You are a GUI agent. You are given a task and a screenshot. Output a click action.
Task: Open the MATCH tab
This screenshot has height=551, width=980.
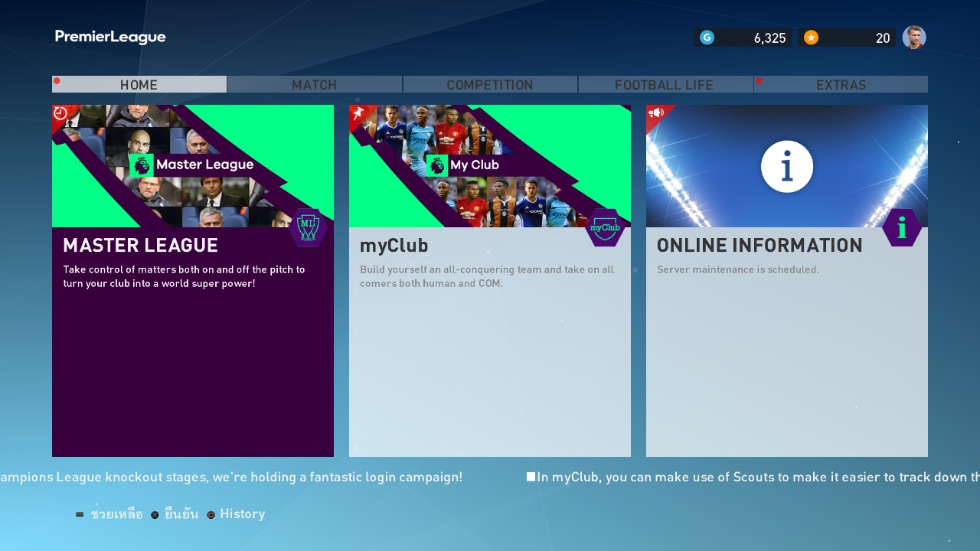(315, 84)
